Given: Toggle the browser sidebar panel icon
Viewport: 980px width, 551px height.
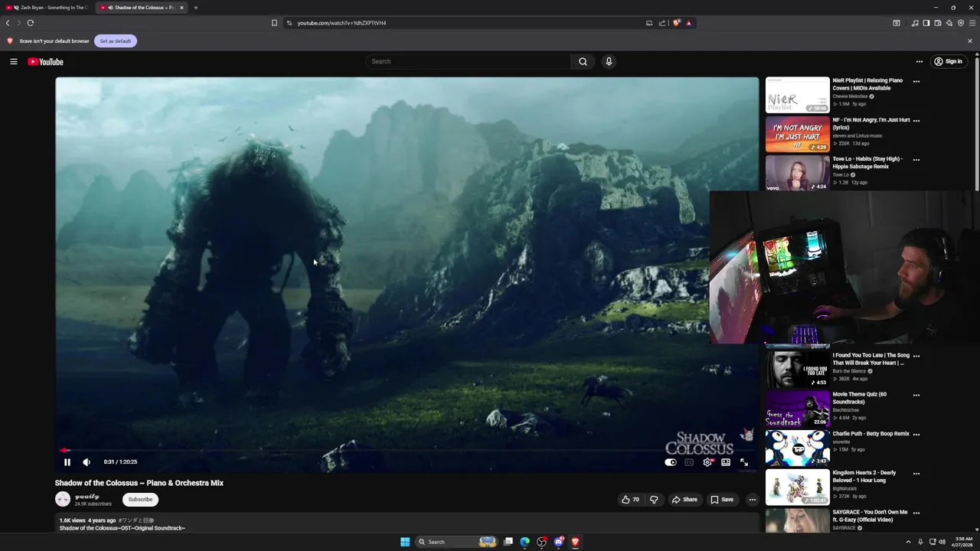Looking at the screenshot, I should click(926, 23).
